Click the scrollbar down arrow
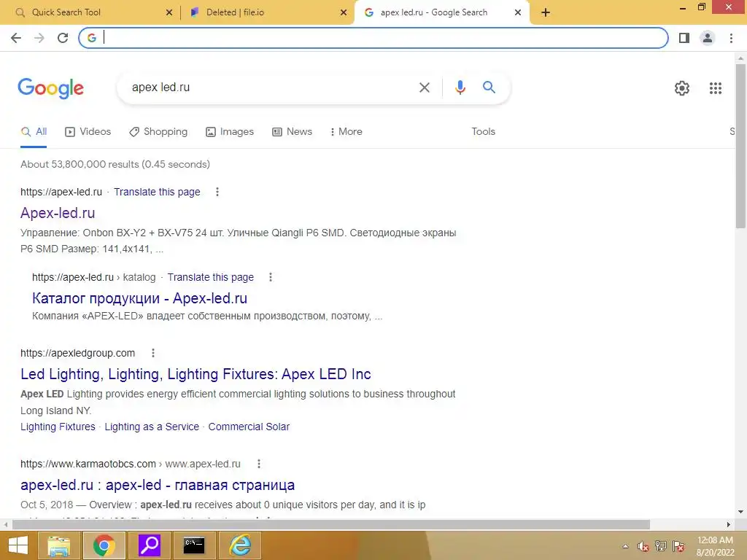This screenshot has height=560, width=747. point(740,513)
